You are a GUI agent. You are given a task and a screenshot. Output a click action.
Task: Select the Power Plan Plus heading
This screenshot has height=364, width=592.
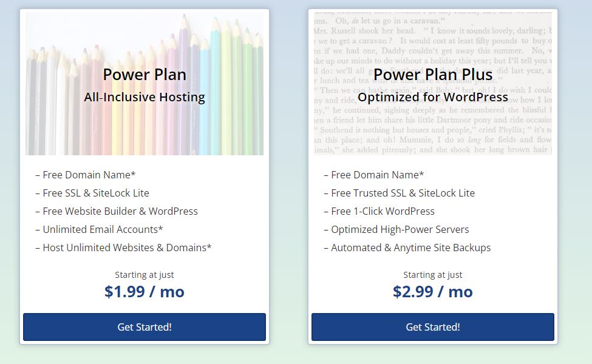pos(433,74)
